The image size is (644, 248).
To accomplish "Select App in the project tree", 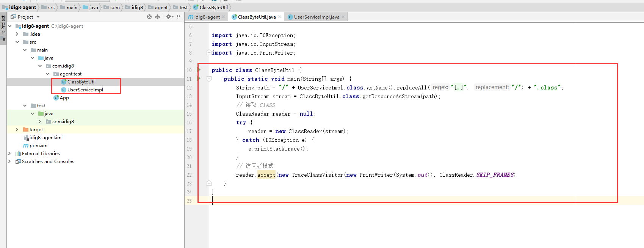I will coord(64,98).
